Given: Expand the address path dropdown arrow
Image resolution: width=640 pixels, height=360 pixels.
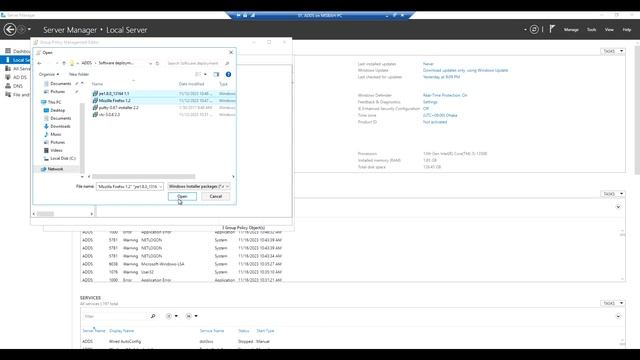Looking at the screenshot, I should coord(150,63).
